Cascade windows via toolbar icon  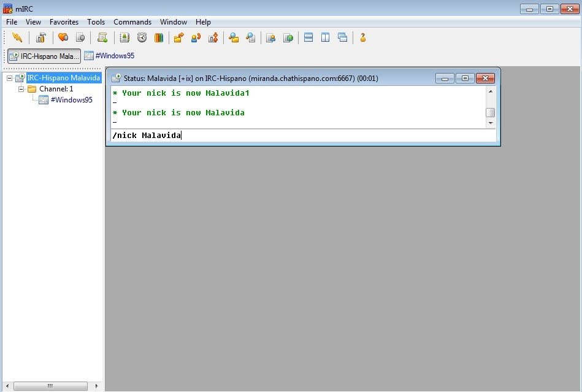point(342,37)
